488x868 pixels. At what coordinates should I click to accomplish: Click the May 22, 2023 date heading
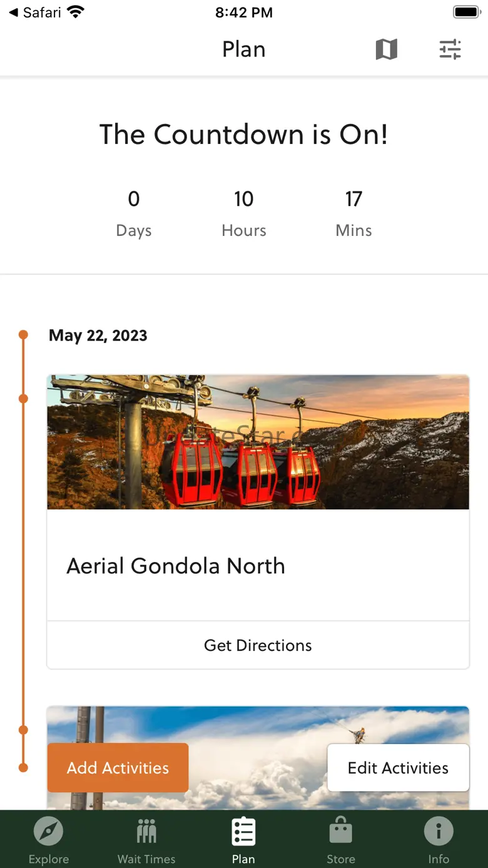click(x=98, y=335)
